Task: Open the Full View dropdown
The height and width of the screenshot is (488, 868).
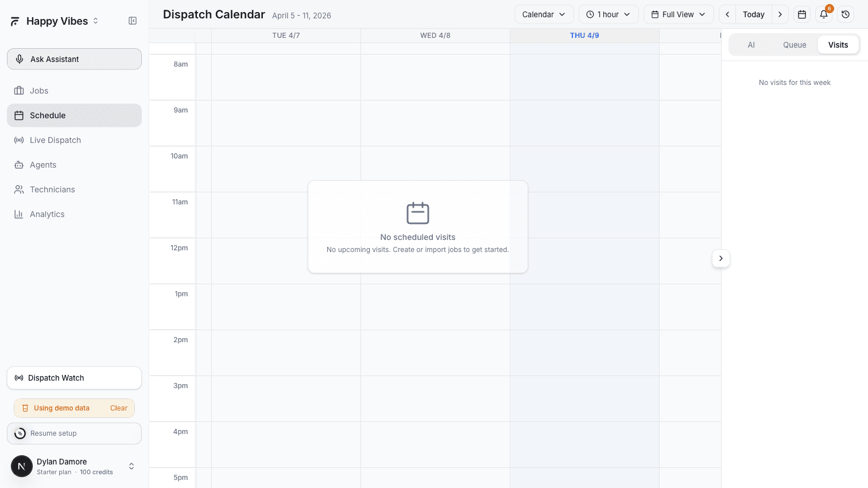Action: point(678,14)
